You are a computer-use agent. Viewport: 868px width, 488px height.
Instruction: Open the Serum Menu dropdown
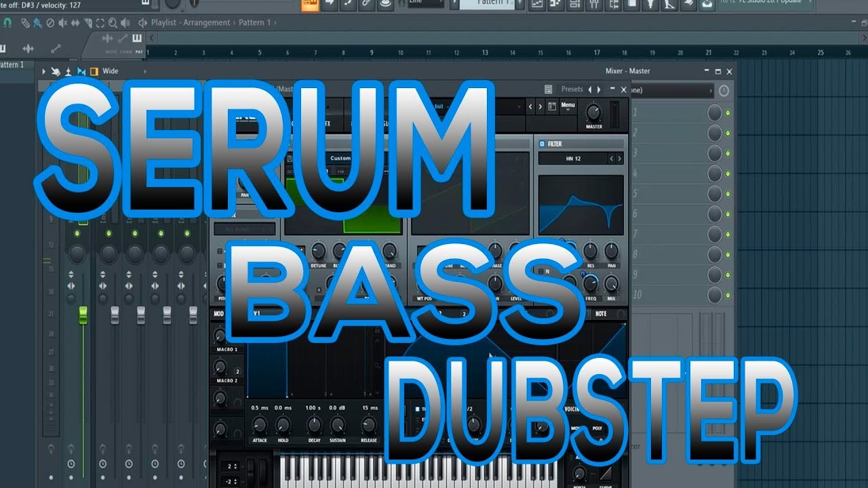[x=568, y=106]
